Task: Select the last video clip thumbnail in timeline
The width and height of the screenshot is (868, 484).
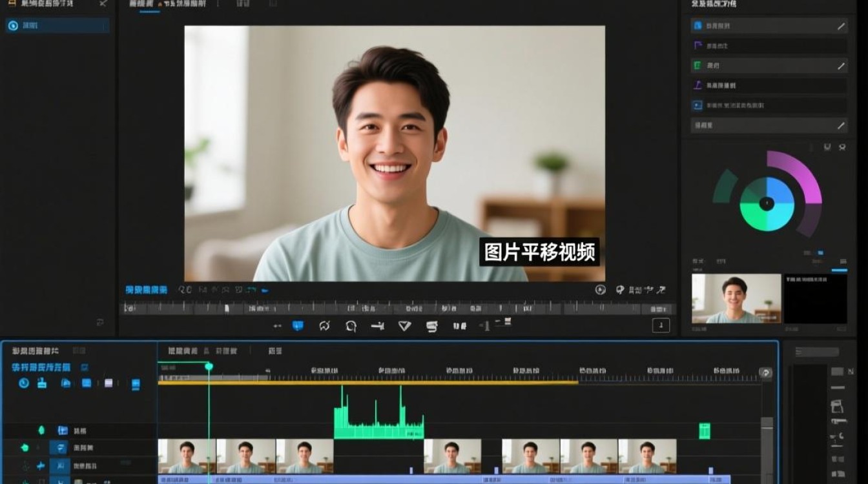Action: [647, 456]
